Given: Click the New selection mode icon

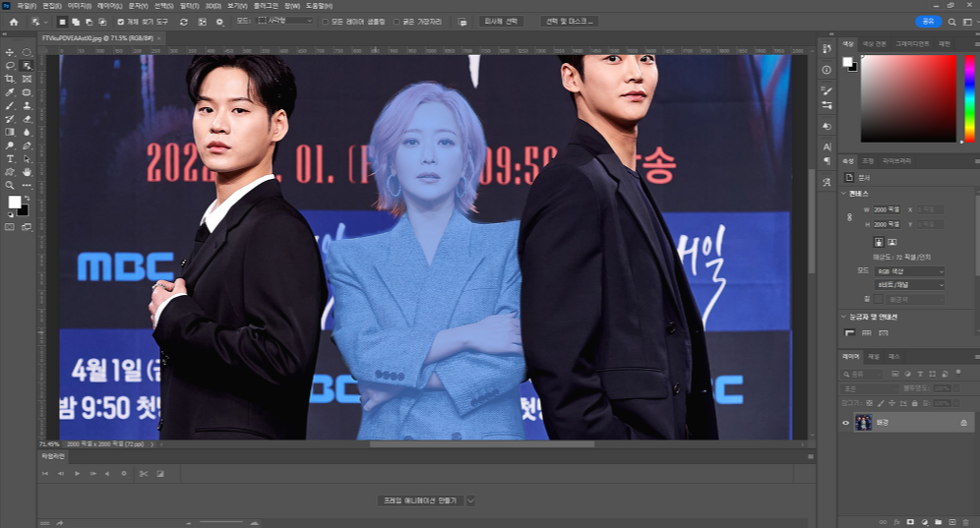Looking at the screenshot, I should pyautogui.click(x=62, y=22).
